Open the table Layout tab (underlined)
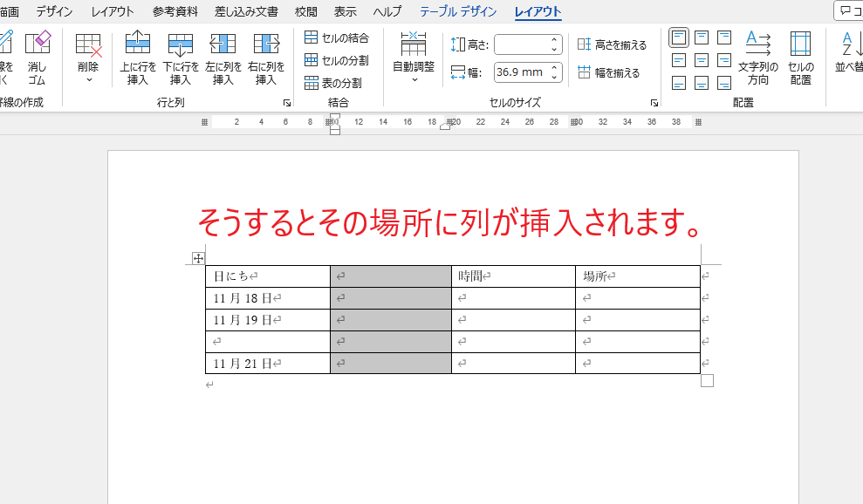 [538, 11]
